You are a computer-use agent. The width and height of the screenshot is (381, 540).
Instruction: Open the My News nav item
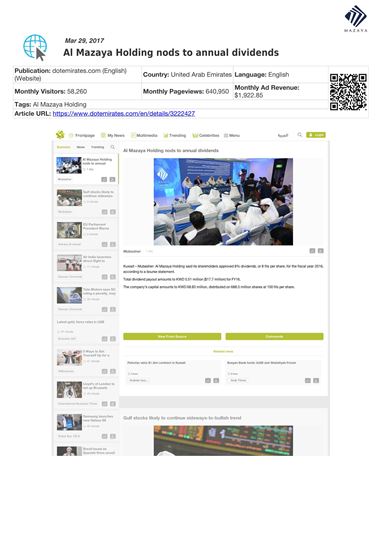[113, 135]
